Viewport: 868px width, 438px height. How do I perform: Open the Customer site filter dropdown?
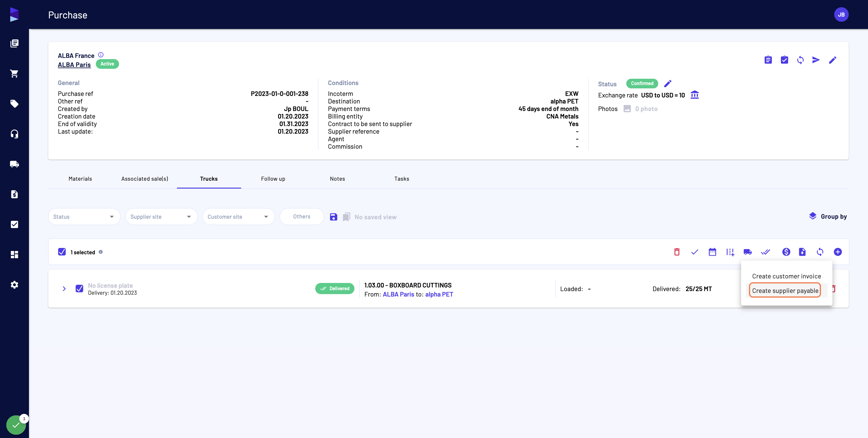point(238,217)
